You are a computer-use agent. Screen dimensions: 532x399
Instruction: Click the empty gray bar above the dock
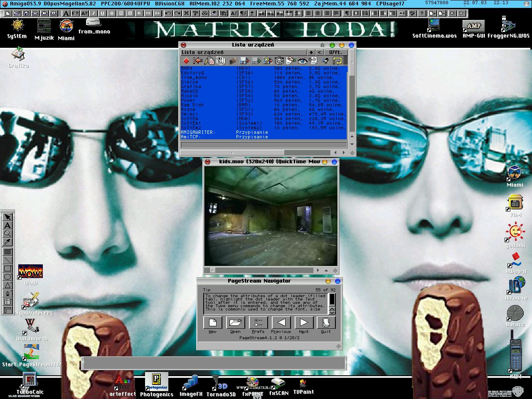(x=214, y=363)
